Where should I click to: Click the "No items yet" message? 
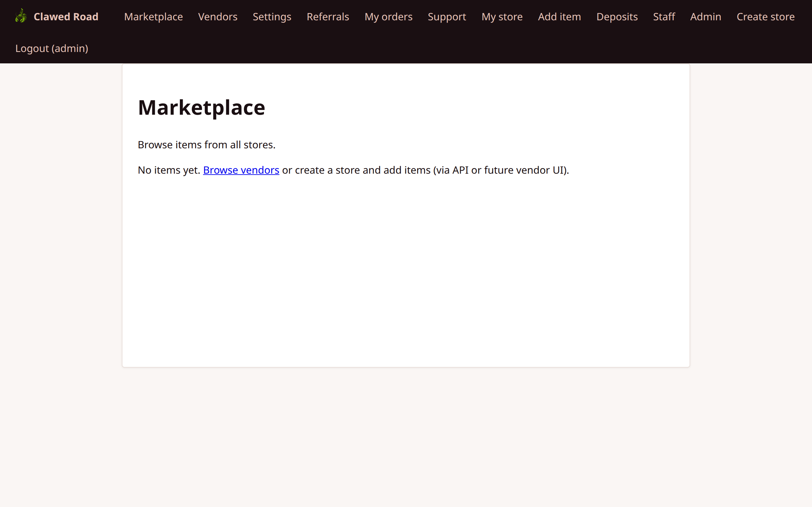click(169, 170)
